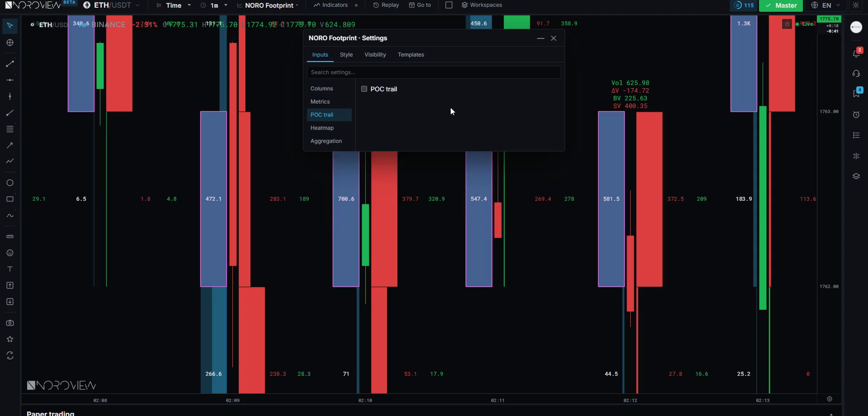
Task: Open notifications bell with badge 2
Action: click(856, 53)
